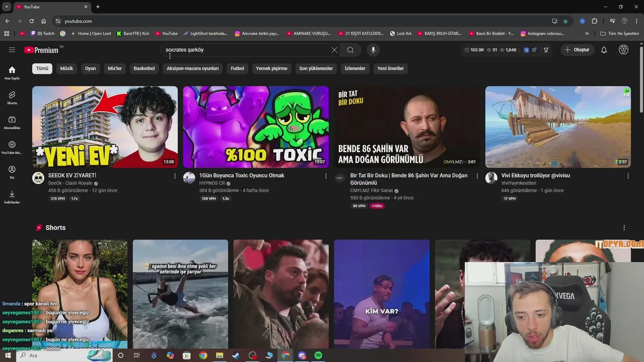644x362 pixels.
Task: Click the 1Gün Boyunca Toxic Oyuncu Olmak title
Action: (x=242, y=175)
